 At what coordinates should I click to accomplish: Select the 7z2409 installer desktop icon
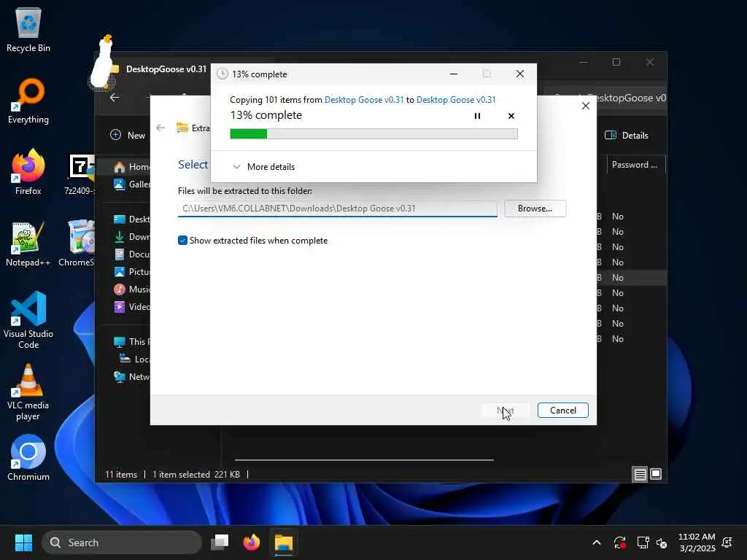coord(80,174)
